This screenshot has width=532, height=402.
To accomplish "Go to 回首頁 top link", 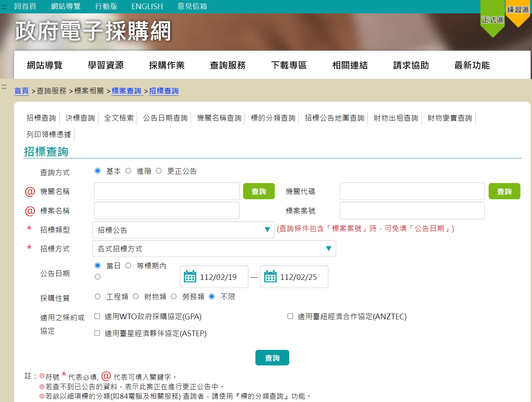I will [25, 6].
